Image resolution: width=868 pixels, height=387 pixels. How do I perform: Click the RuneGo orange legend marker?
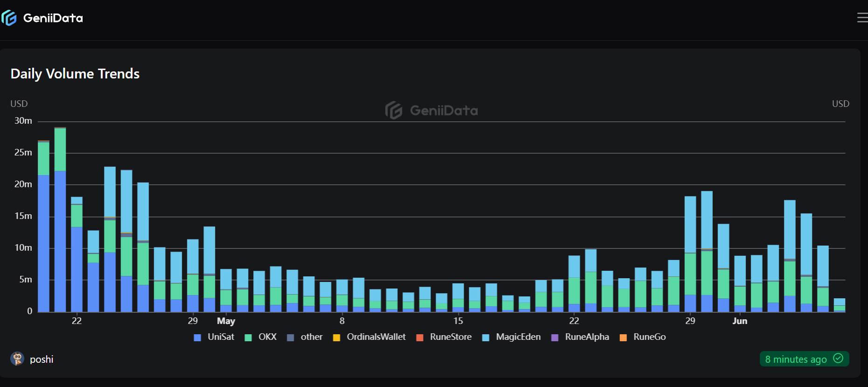click(623, 338)
